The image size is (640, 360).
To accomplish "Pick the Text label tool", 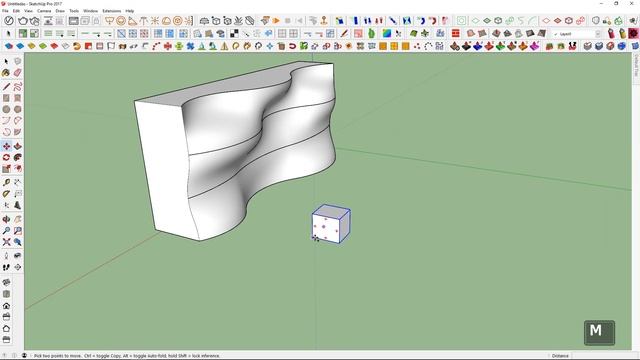I will tap(18, 194).
